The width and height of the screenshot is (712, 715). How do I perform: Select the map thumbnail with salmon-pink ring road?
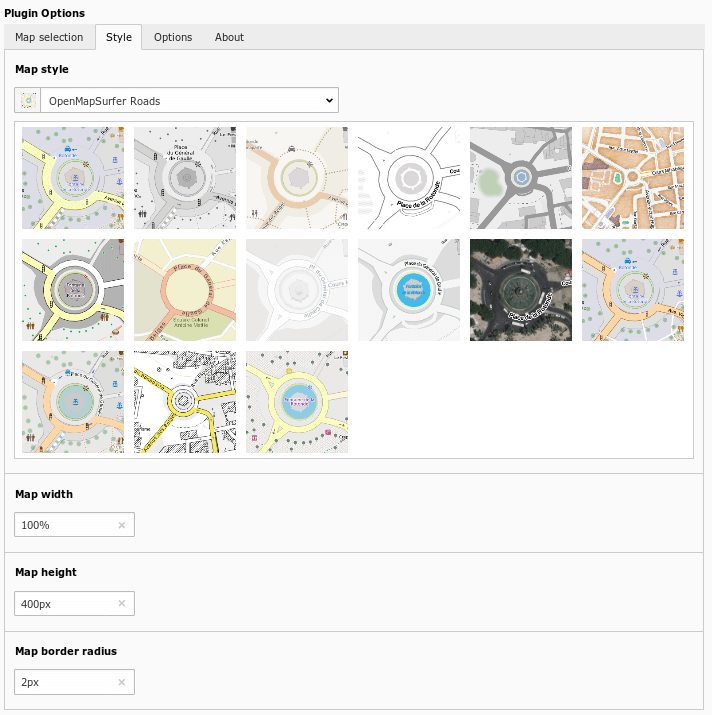tap(185, 290)
